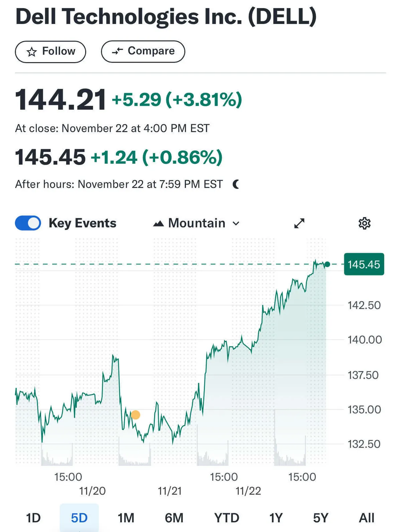Screen dimensions: 401x532
Task: Open chart settings gear icon
Action: (364, 223)
